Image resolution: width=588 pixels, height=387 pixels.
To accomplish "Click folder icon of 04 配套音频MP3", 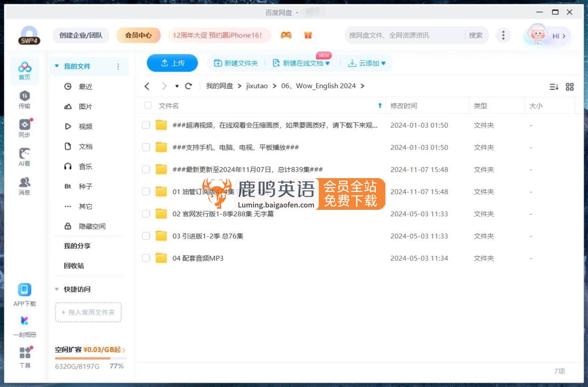I will [x=161, y=258].
